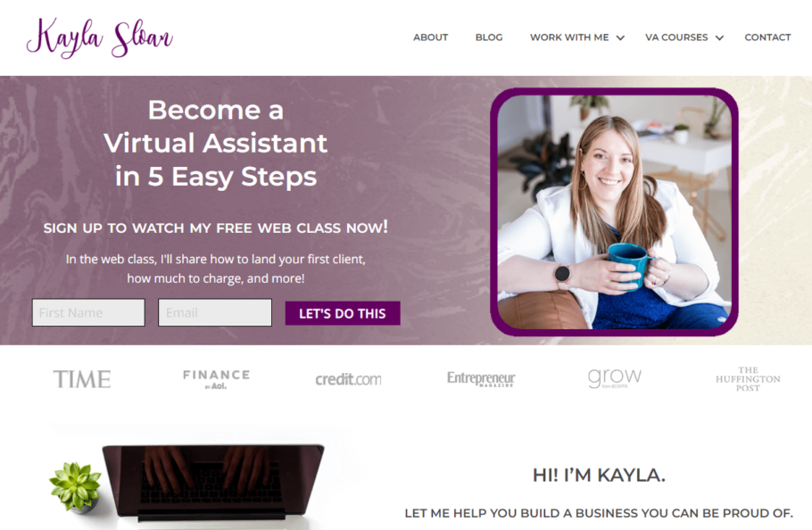Click the credit.com logo
The image size is (812, 530).
349,379
